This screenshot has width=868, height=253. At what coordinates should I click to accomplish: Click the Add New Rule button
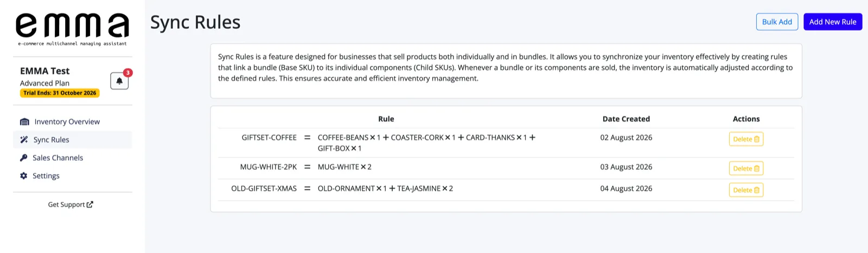point(833,22)
